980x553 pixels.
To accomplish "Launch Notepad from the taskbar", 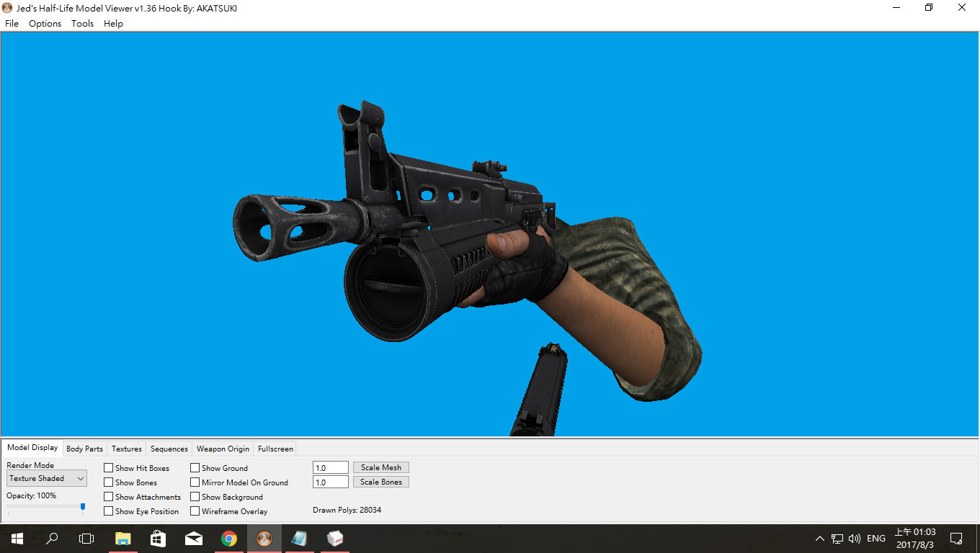I will (x=299, y=538).
